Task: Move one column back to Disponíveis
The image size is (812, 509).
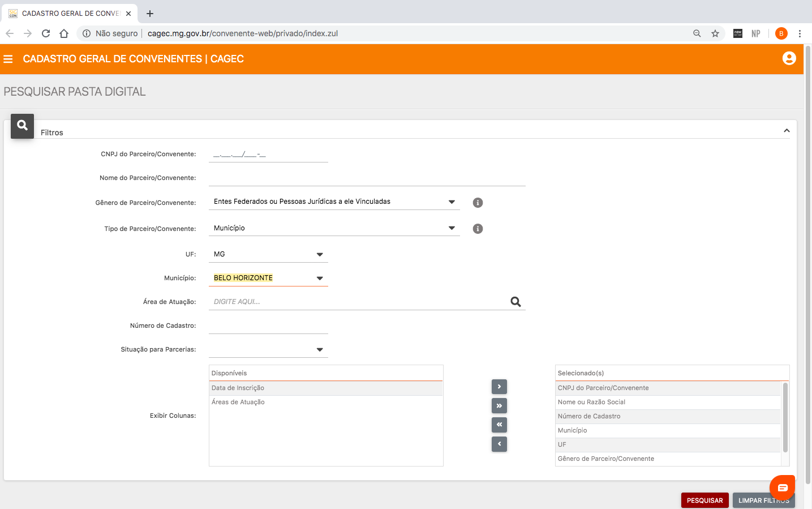Action: pyautogui.click(x=499, y=444)
